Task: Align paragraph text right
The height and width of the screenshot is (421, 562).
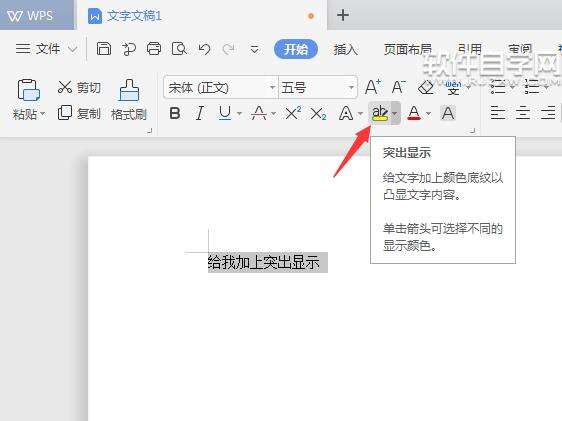Action: pyautogui.click(x=548, y=113)
